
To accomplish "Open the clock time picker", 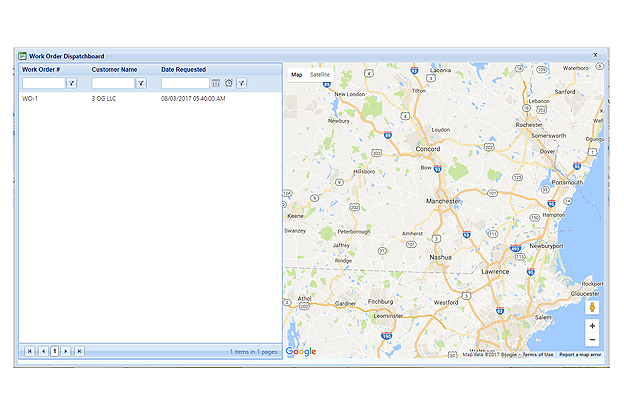I will coord(229,83).
